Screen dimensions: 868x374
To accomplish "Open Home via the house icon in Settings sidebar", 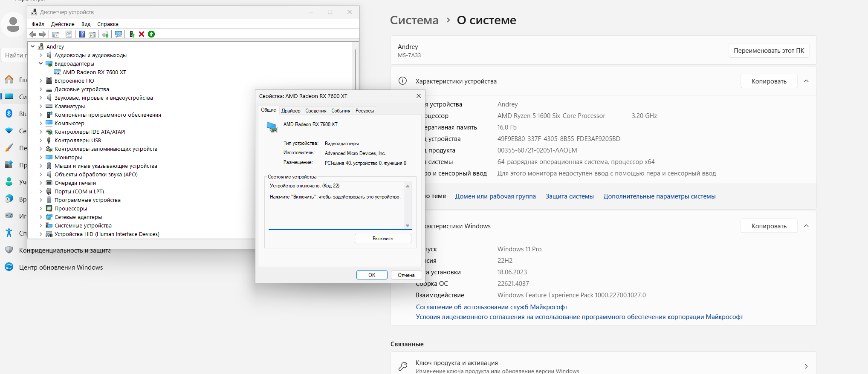I will pos(9,80).
